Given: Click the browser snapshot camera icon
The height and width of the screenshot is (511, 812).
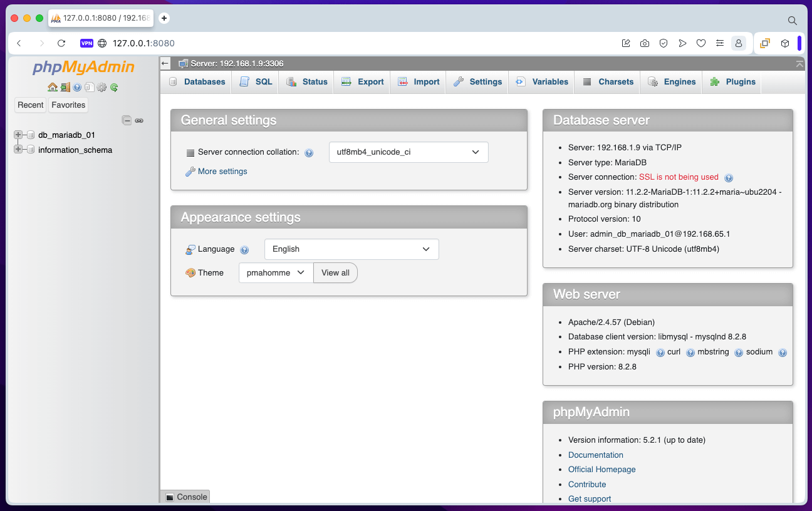Looking at the screenshot, I should pyautogui.click(x=644, y=43).
